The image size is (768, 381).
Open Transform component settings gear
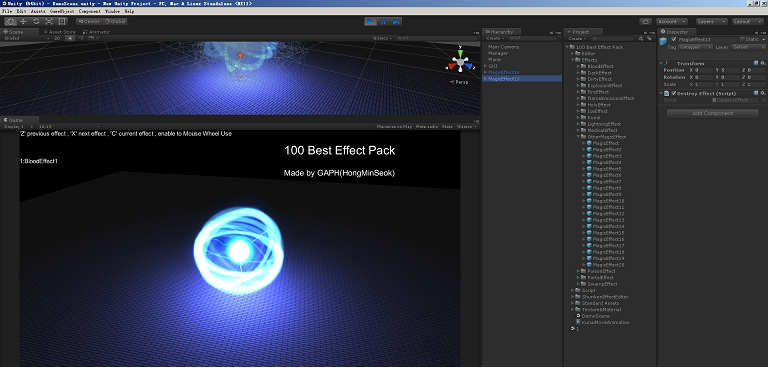pyautogui.click(x=763, y=63)
